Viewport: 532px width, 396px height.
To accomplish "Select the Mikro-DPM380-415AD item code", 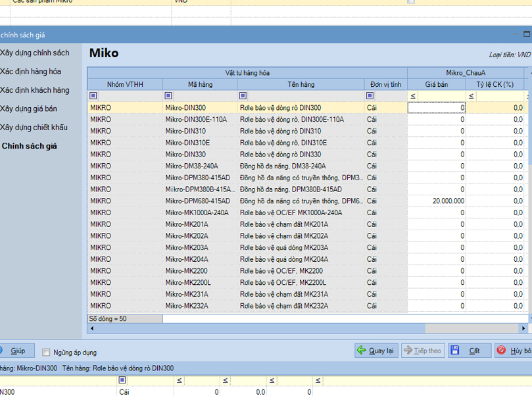I will pyautogui.click(x=197, y=178).
